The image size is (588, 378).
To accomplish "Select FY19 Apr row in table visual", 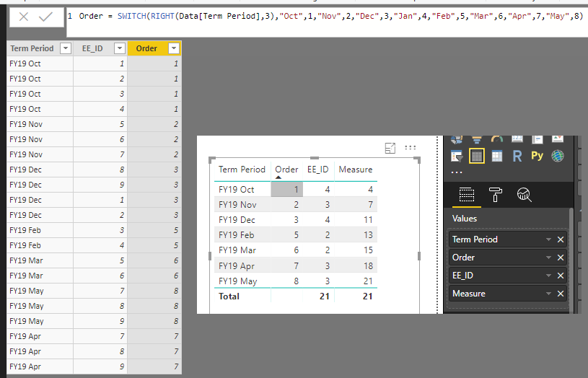I will click(x=296, y=266).
